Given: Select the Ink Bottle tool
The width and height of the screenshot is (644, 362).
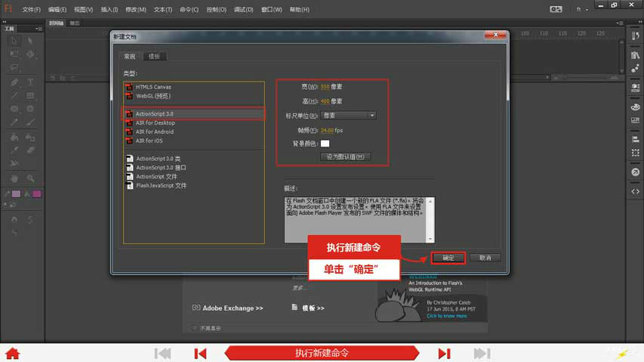Looking at the screenshot, I should 30,137.
